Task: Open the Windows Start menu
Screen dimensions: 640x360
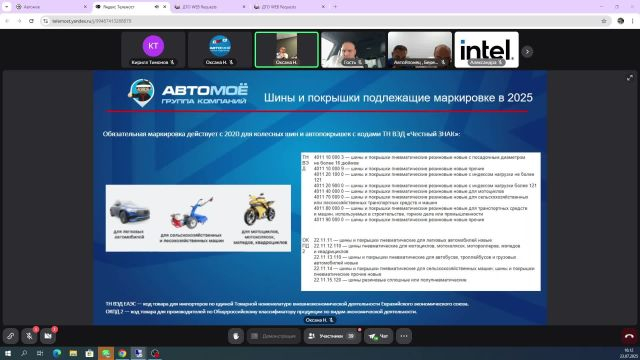Action: click(7, 353)
